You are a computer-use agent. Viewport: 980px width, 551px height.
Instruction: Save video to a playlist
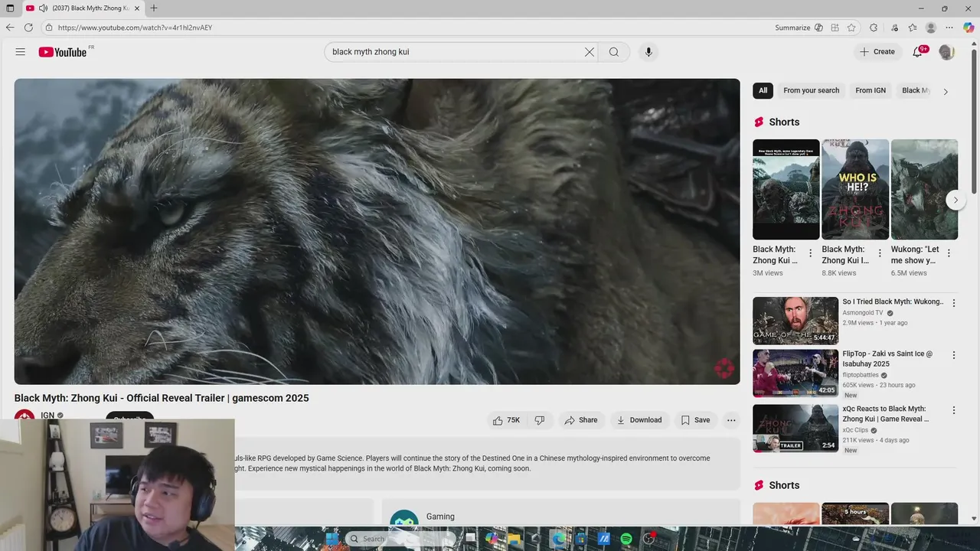tap(696, 420)
